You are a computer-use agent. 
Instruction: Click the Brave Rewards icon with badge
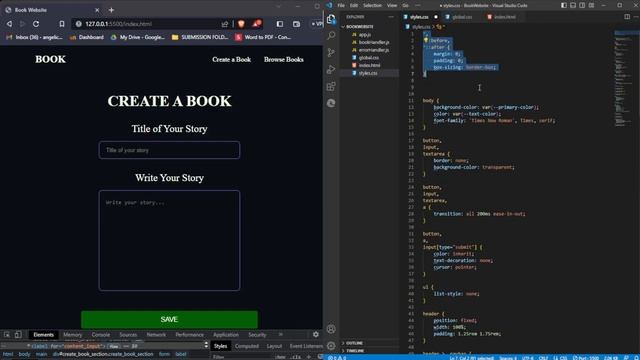(x=256, y=24)
